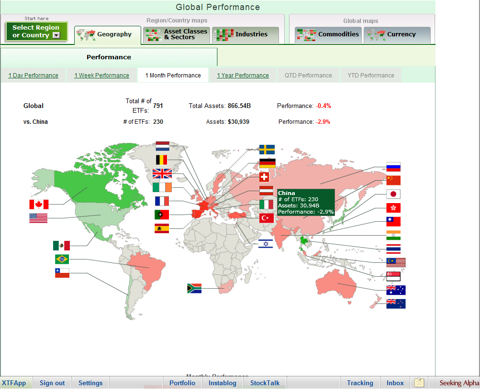Click the Ireland flag icon
The height and width of the screenshot is (389, 480).
[x=162, y=187]
